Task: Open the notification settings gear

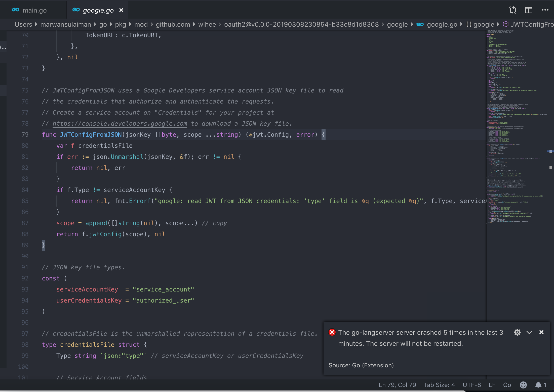Action: (x=517, y=332)
